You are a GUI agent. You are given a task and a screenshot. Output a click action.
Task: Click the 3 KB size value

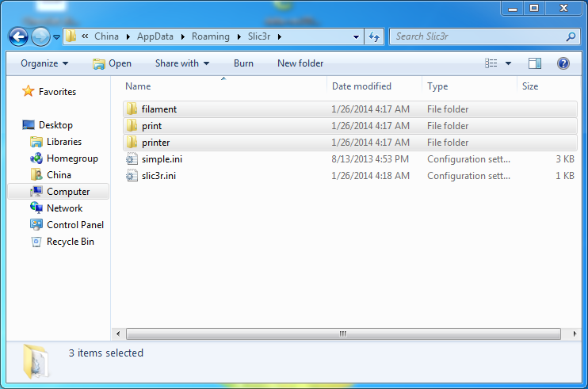(x=565, y=159)
